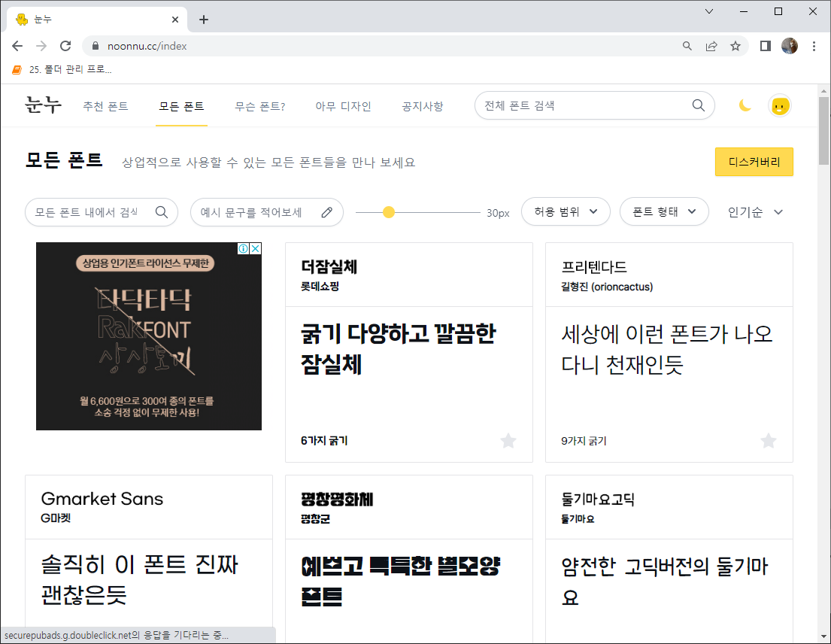The image size is (831, 644).
Task: Click the page vertical scrollbar thumb
Action: point(823,131)
